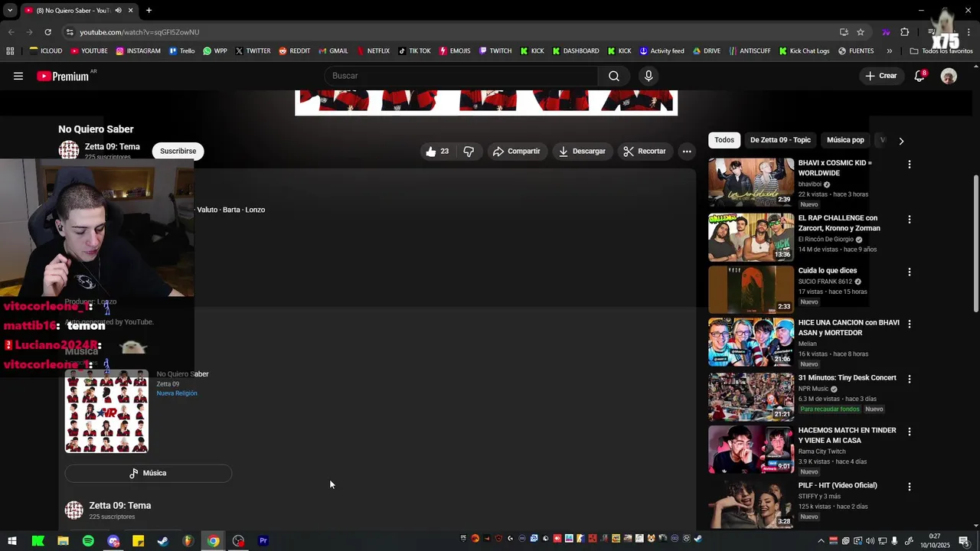The image size is (980, 551).
Task: Click the Crear button
Action: [881, 76]
